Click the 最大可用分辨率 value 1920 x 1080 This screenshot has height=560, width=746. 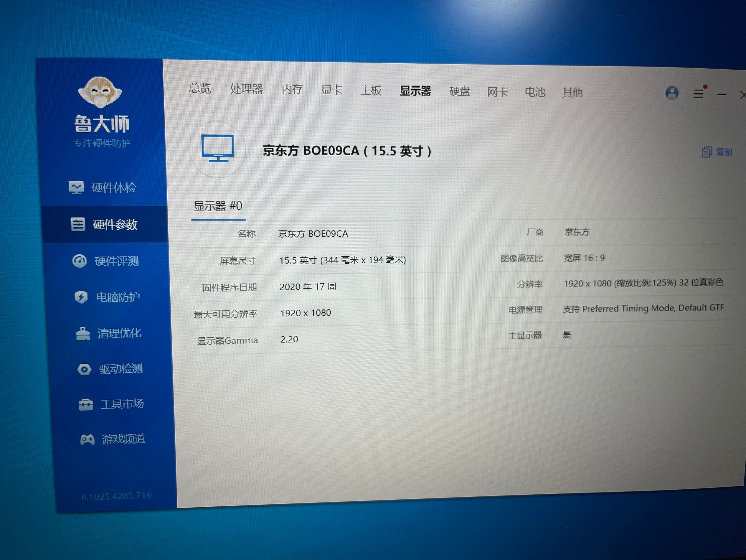pyautogui.click(x=305, y=313)
